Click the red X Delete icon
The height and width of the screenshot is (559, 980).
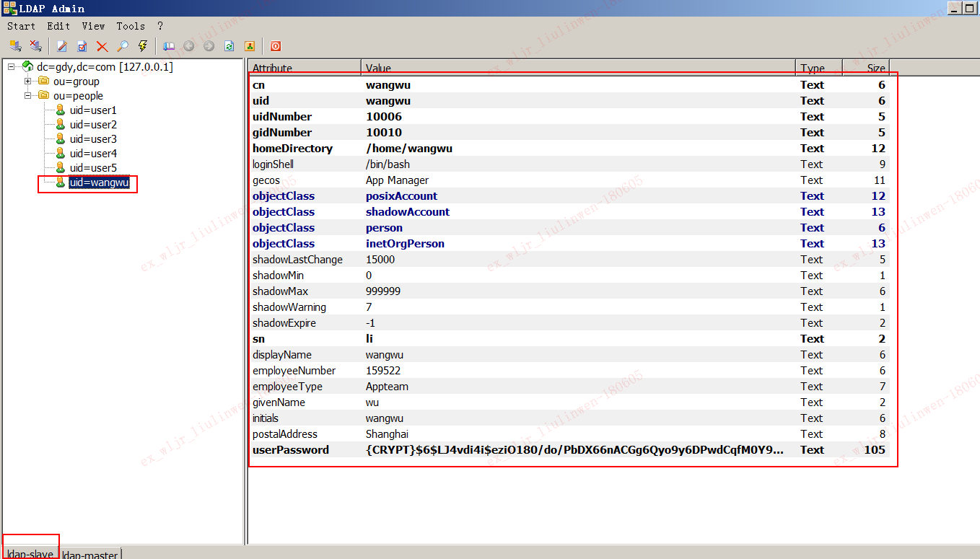coord(102,46)
